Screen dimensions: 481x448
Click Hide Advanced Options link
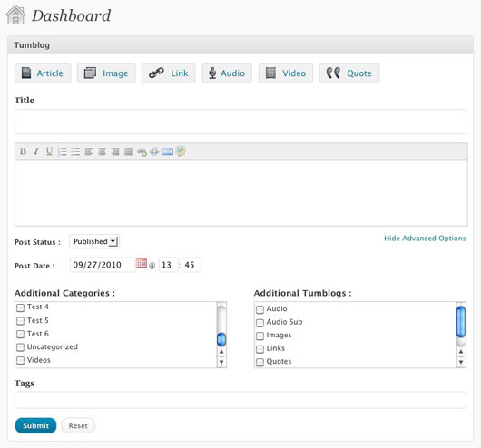point(425,239)
